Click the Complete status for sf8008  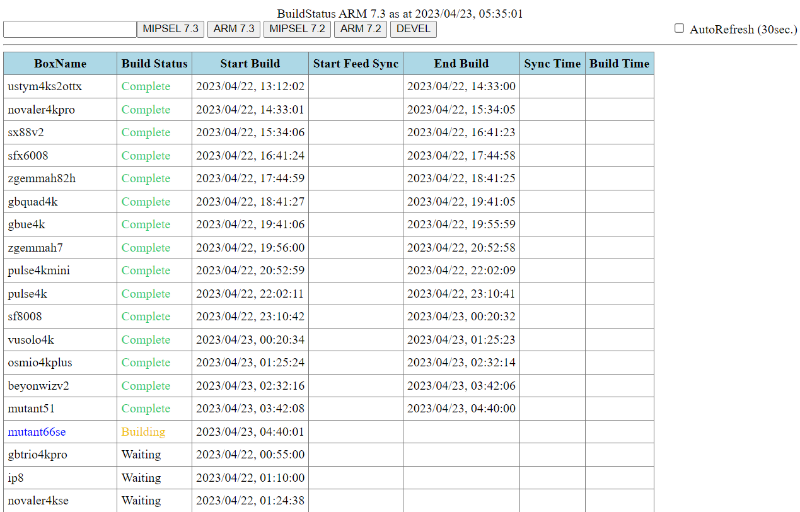(146, 316)
